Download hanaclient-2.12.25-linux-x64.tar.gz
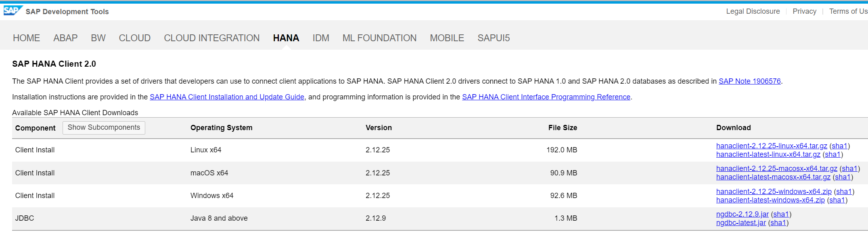868x234 pixels. (x=772, y=146)
